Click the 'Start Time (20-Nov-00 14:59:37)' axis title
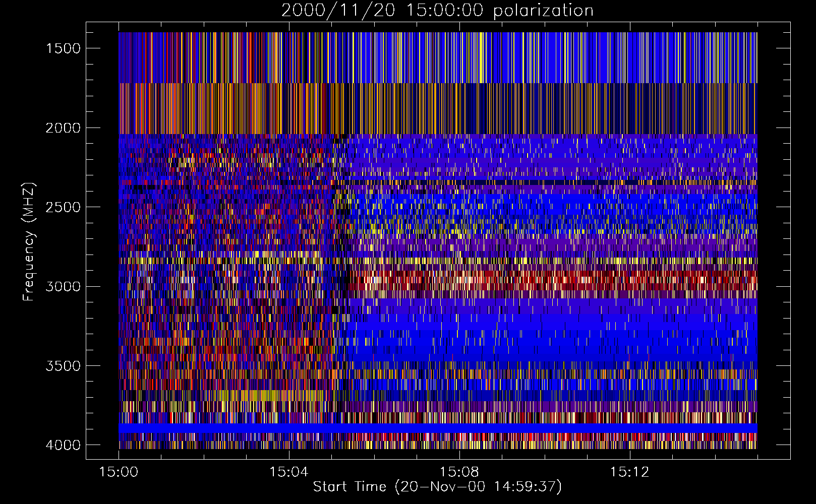The height and width of the screenshot is (504, 816). (437, 487)
